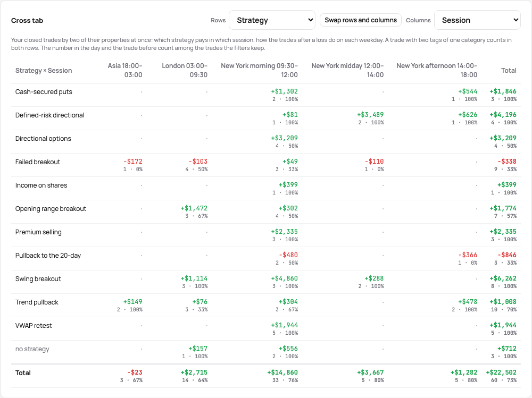Screen dimensions: 532x398
Task: Click the +$76 Trend pullback London cell
Action: click(196, 305)
